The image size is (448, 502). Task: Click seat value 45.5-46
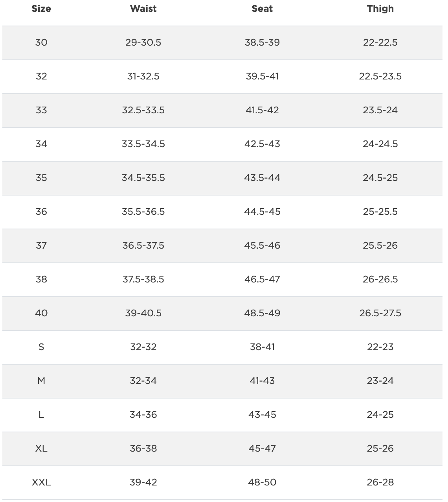click(262, 245)
